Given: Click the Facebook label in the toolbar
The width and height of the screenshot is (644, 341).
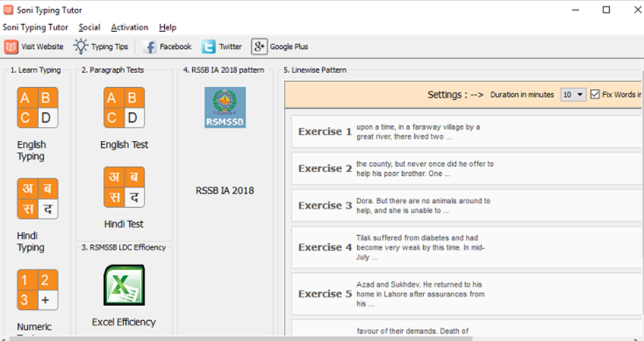Looking at the screenshot, I should point(175,47).
